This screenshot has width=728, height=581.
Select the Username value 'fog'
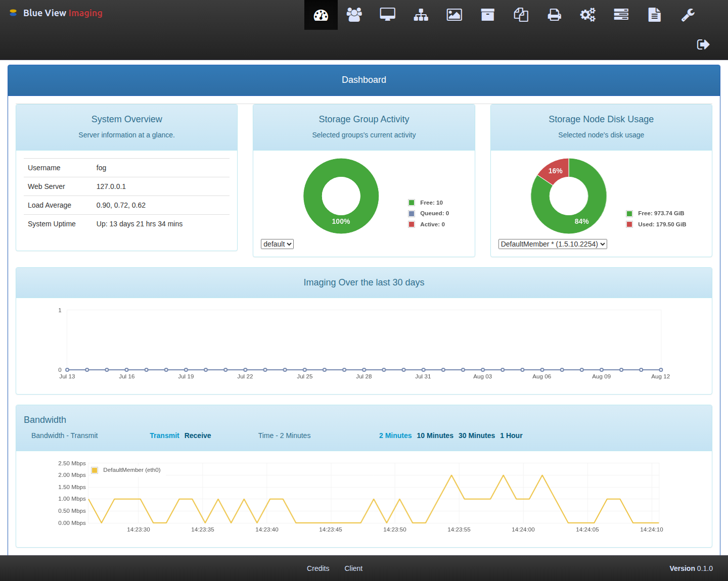click(x=102, y=168)
